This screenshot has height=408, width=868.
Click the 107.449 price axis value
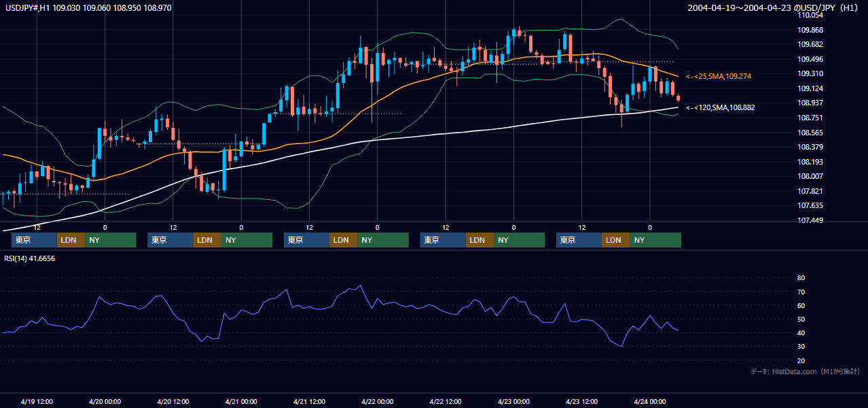pyautogui.click(x=810, y=220)
